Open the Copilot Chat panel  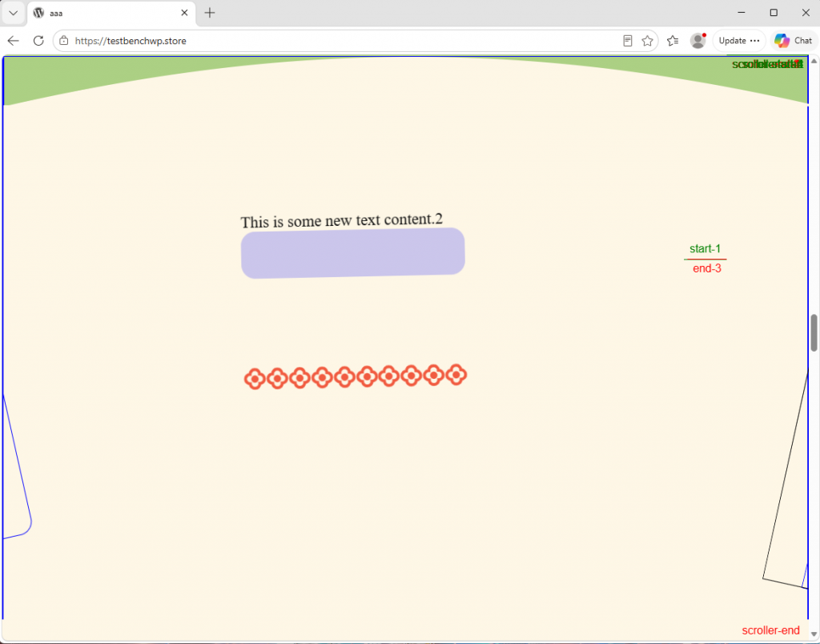click(x=794, y=41)
